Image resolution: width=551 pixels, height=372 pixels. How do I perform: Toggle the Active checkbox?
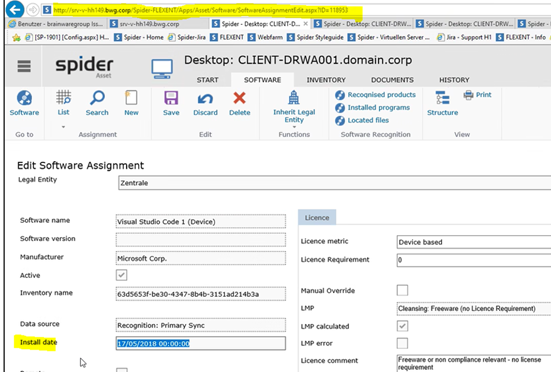[x=122, y=275]
